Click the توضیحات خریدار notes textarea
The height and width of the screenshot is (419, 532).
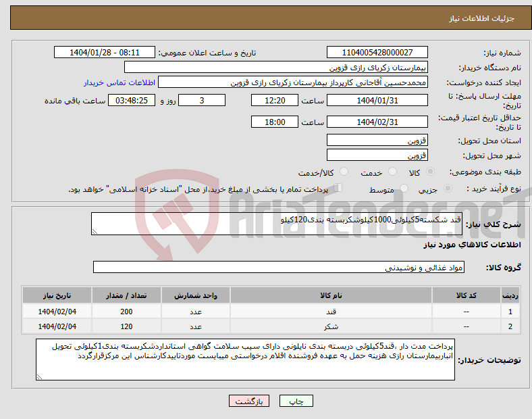coord(245,360)
